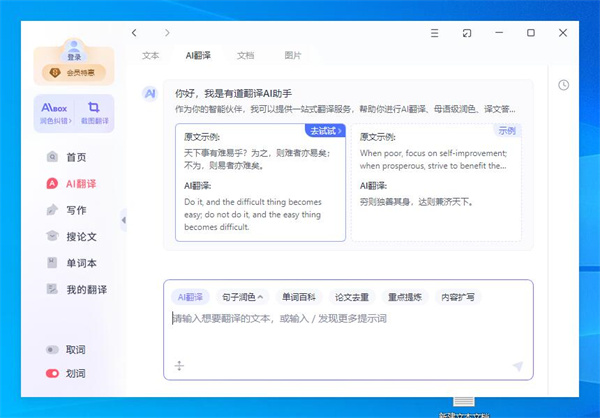The image size is (600, 418).
Task: Open the AIBox polish and translate tool
Action: click(x=52, y=110)
